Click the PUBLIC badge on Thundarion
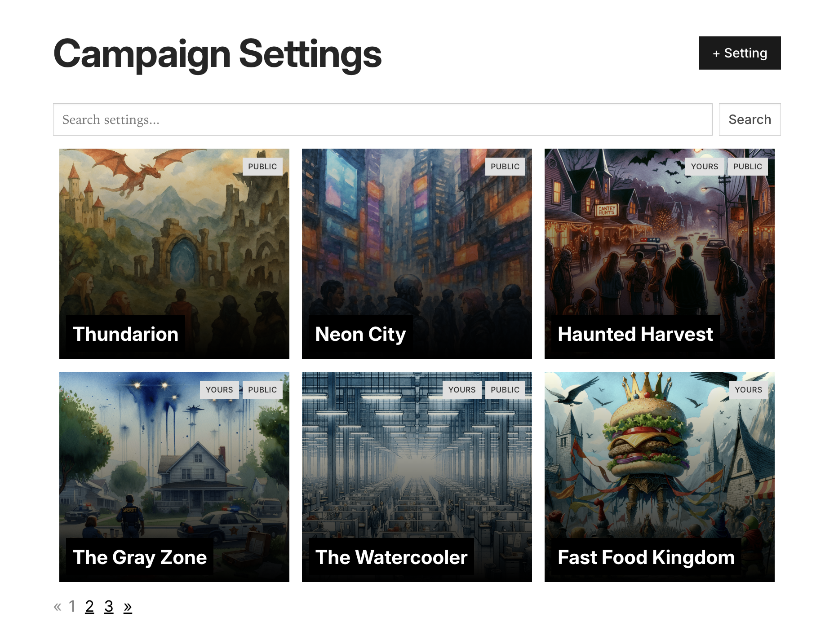The image size is (825, 644). coord(262,166)
